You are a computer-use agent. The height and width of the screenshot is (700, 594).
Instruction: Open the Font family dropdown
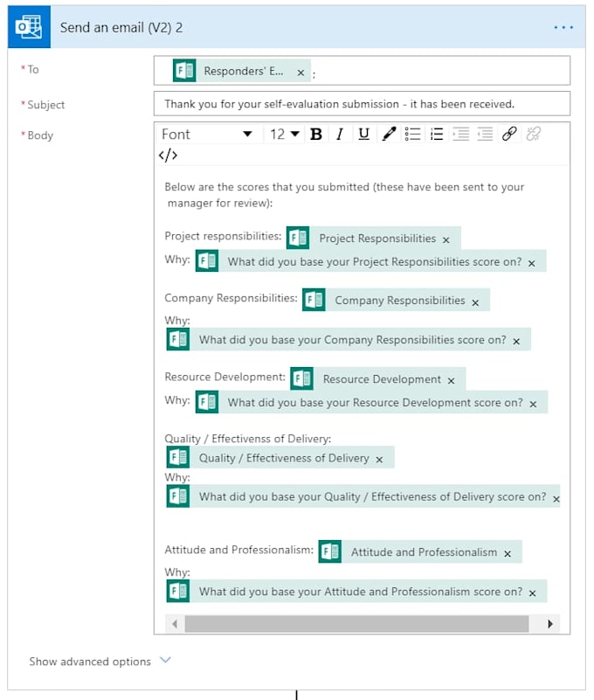click(x=206, y=134)
